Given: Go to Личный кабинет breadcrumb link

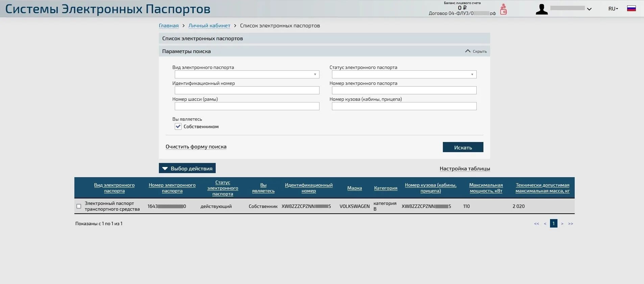Looking at the screenshot, I should coord(209,26).
